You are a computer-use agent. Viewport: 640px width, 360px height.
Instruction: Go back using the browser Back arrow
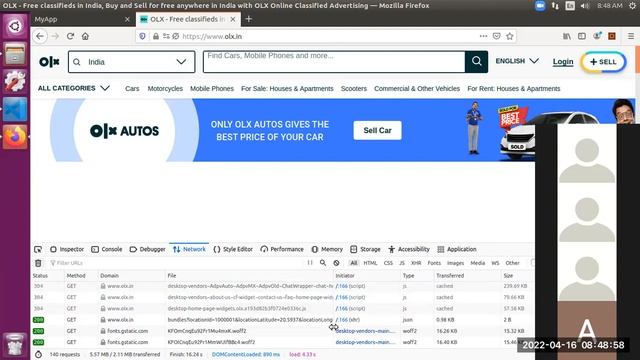click(x=40, y=36)
